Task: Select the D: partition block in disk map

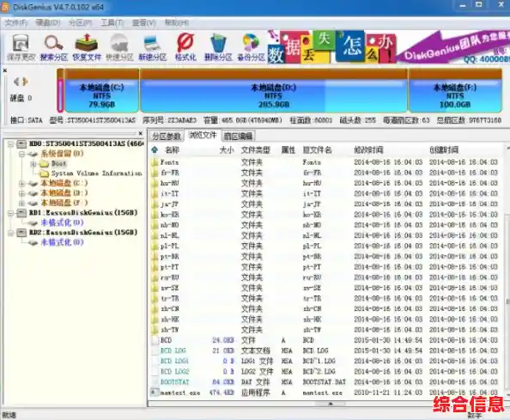Action: coord(273,90)
